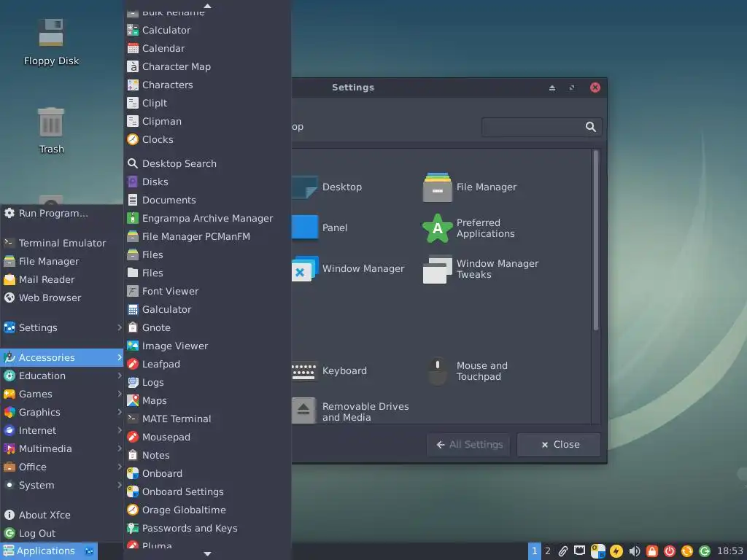747x560 pixels.
Task: Open Removable Drives and Media settings
Action: pyautogui.click(x=351, y=411)
